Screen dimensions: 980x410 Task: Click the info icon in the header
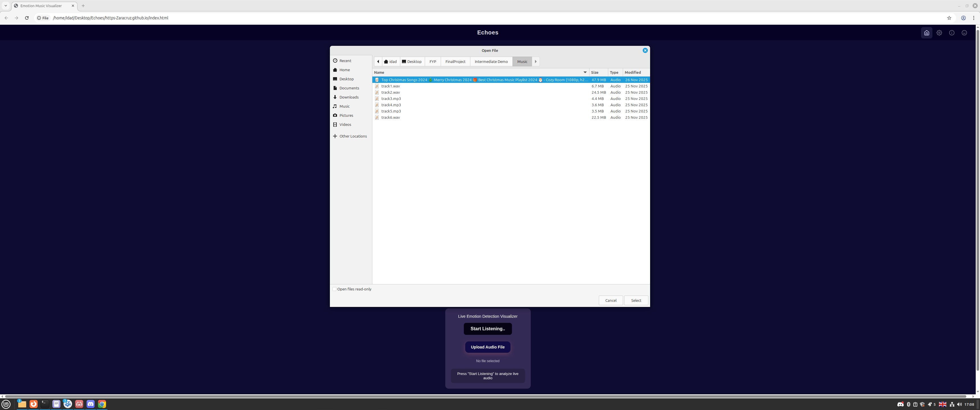pos(952,33)
